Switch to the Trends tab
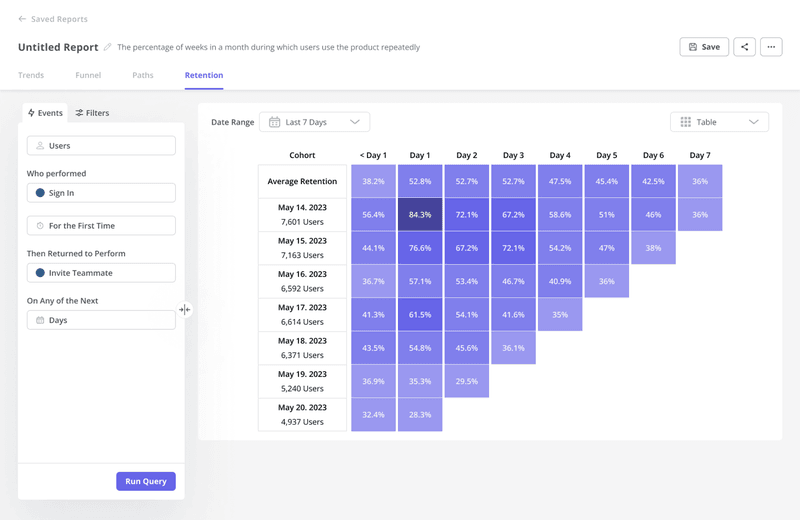This screenshot has width=800, height=520. click(31, 75)
